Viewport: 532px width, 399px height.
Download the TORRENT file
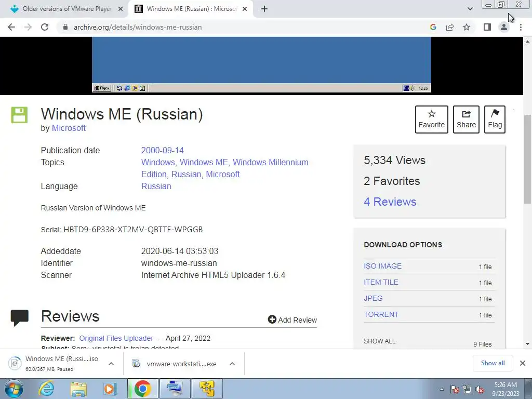click(x=381, y=314)
